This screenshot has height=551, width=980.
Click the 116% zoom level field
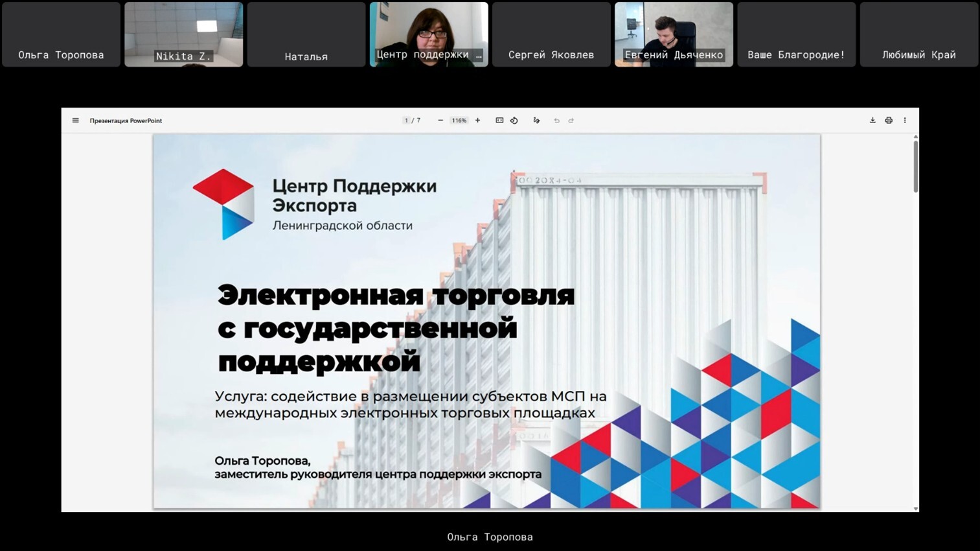tap(459, 121)
